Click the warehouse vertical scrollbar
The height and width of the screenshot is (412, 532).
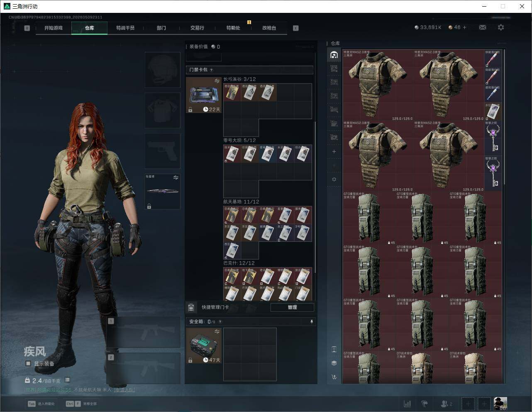504,117
